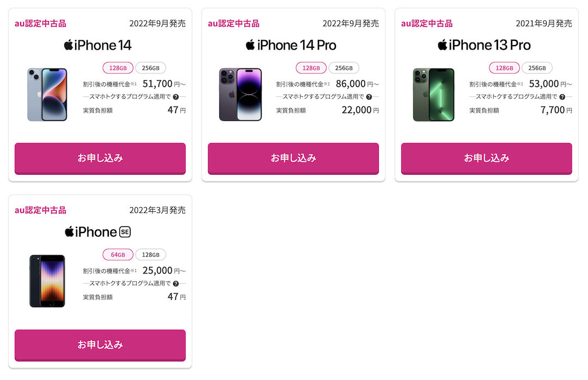Click help icon on iPhone 14 card
Screen dimensions: 588x380
pyautogui.click(x=176, y=97)
